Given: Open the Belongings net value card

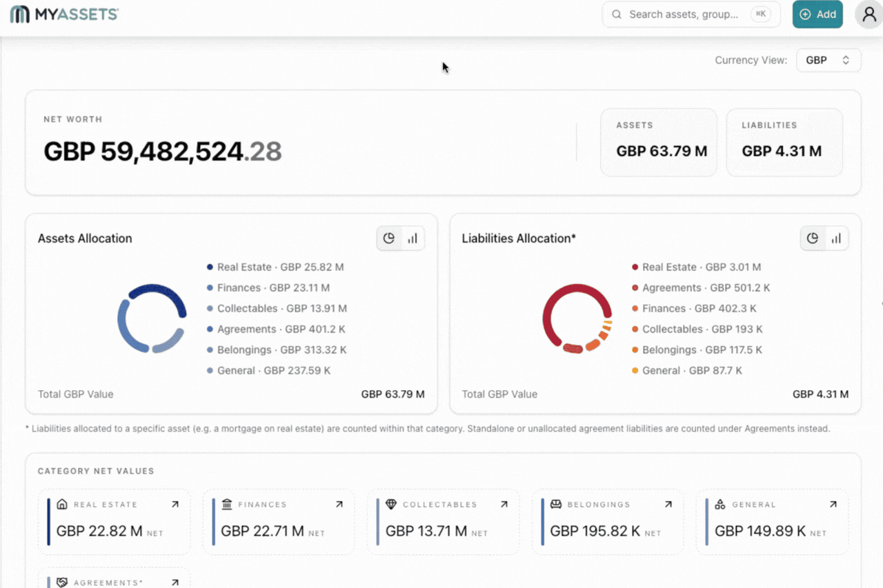Looking at the screenshot, I should pyautogui.click(x=608, y=522).
